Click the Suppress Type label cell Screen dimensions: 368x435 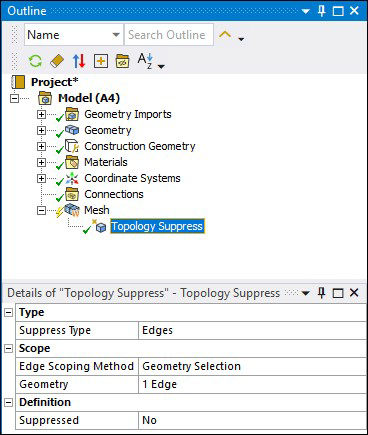77,330
